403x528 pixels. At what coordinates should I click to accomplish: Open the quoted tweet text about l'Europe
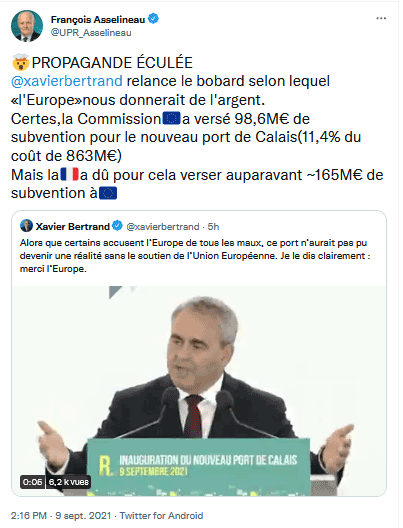[195, 256]
